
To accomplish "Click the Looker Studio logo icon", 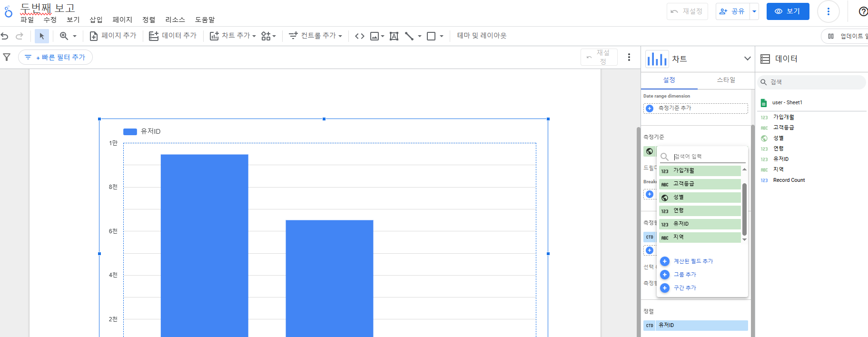I will pyautogui.click(x=8, y=11).
